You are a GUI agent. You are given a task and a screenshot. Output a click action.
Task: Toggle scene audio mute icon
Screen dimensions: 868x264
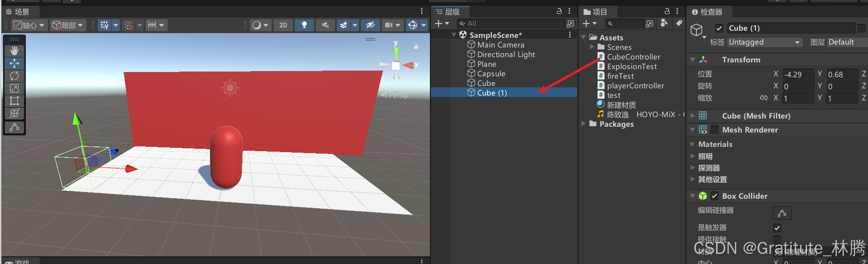tap(325, 25)
